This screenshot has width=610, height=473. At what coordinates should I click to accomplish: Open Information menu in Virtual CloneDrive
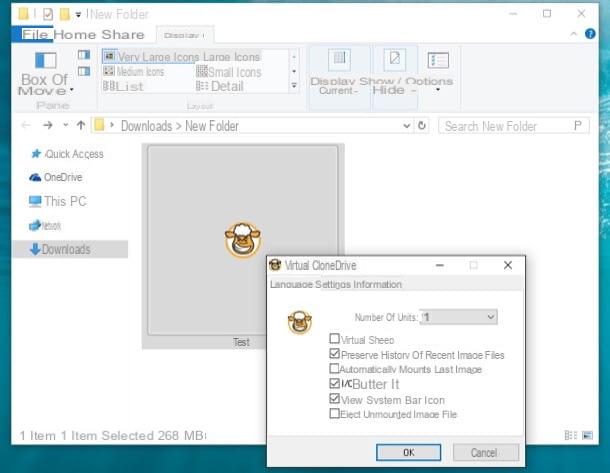point(377,284)
